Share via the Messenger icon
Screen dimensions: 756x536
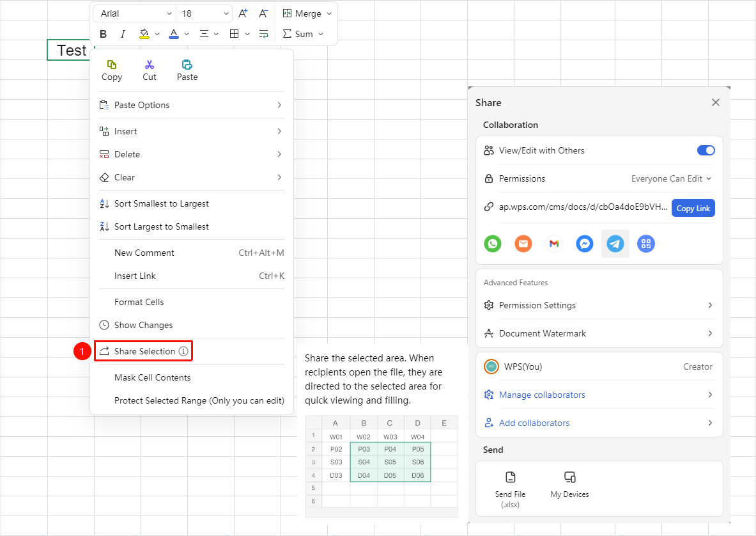click(x=584, y=244)
